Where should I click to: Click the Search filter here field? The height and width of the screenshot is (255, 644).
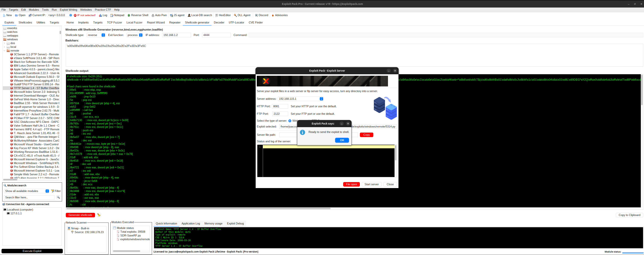click(29, 197)
